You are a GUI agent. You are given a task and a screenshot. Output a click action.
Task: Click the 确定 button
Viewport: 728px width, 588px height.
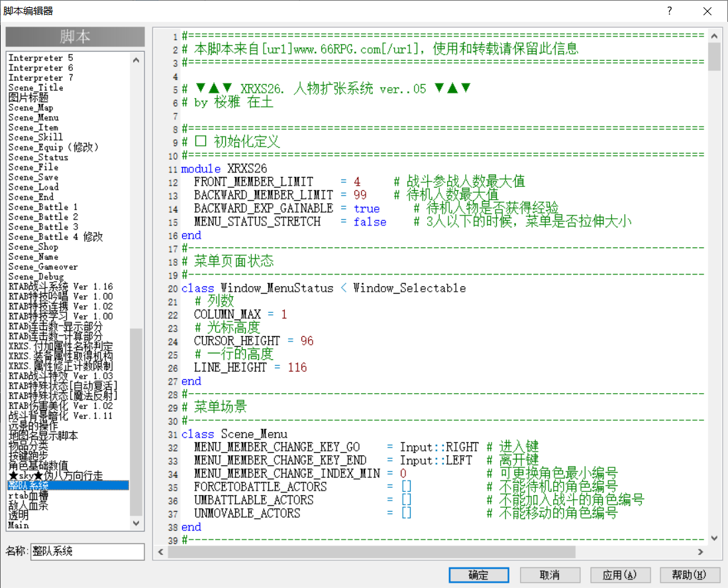point(479,575)
